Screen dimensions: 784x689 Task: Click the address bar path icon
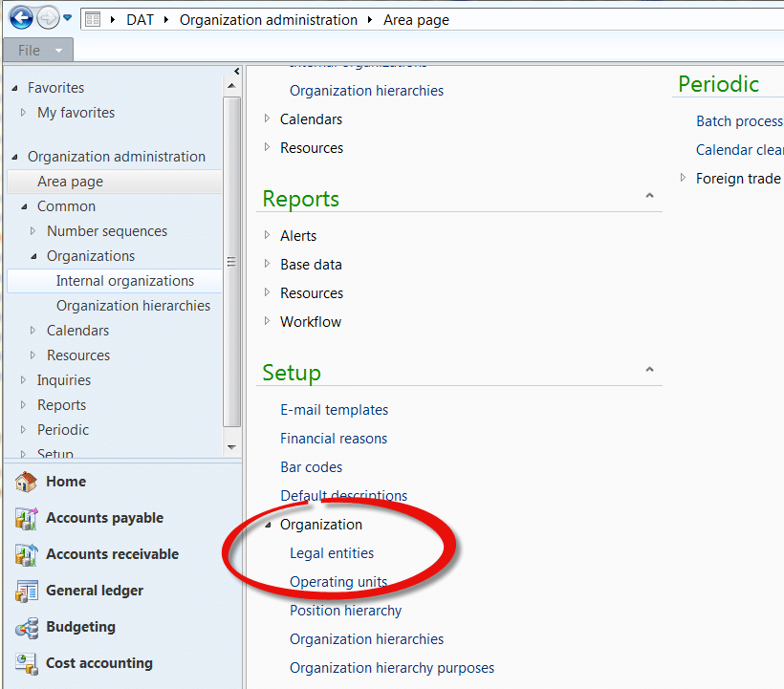tap(93, 19)
